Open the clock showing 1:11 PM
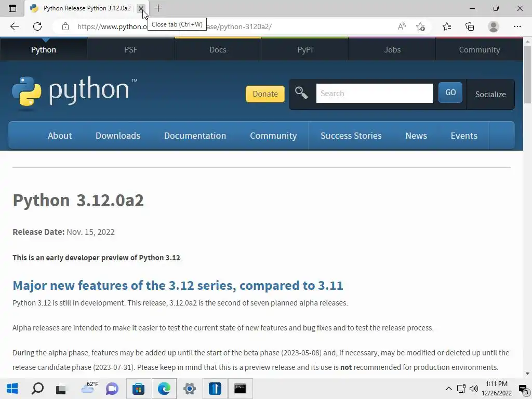532x399 pixels. coord(496,389)
